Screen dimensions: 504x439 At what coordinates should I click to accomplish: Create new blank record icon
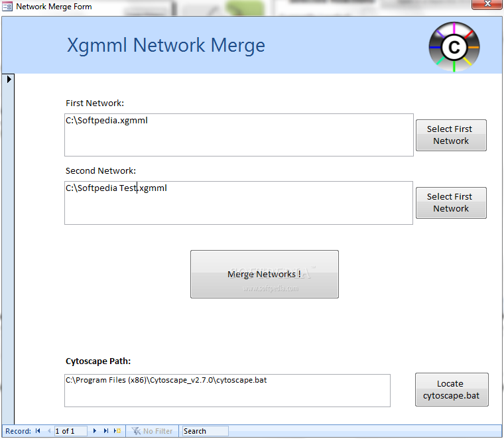click(117, 431)
